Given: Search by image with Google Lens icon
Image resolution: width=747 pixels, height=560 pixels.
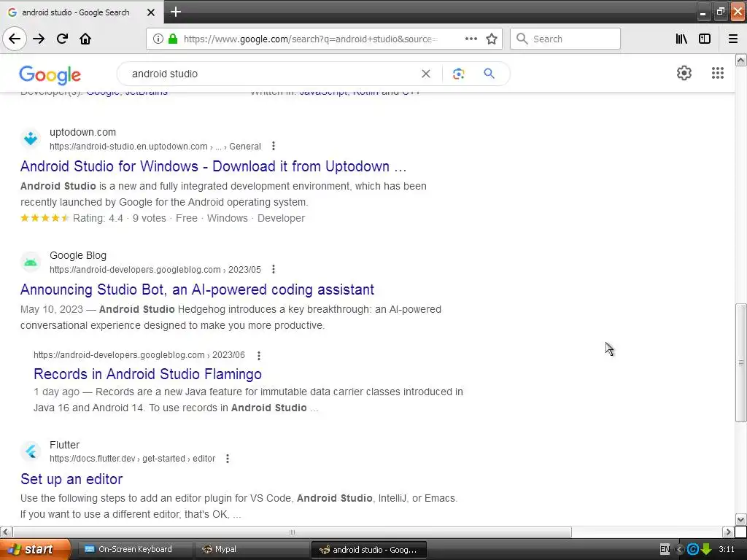Looking at the screenshot, I should [458, 74].
